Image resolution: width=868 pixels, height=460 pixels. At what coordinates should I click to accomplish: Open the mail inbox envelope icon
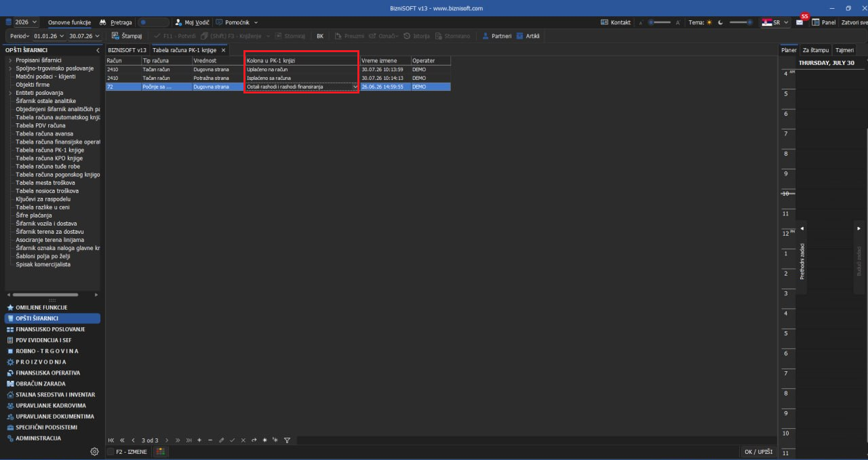[x=800, y=22]
